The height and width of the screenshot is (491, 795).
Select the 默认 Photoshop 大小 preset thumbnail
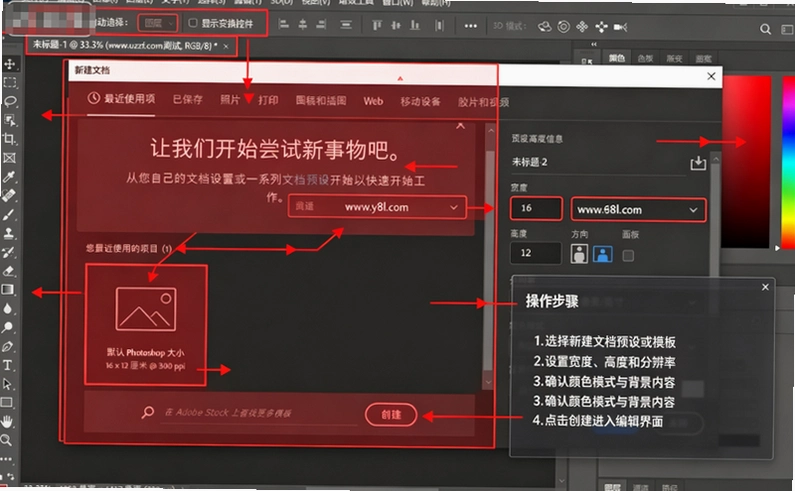tap(146, 325)
